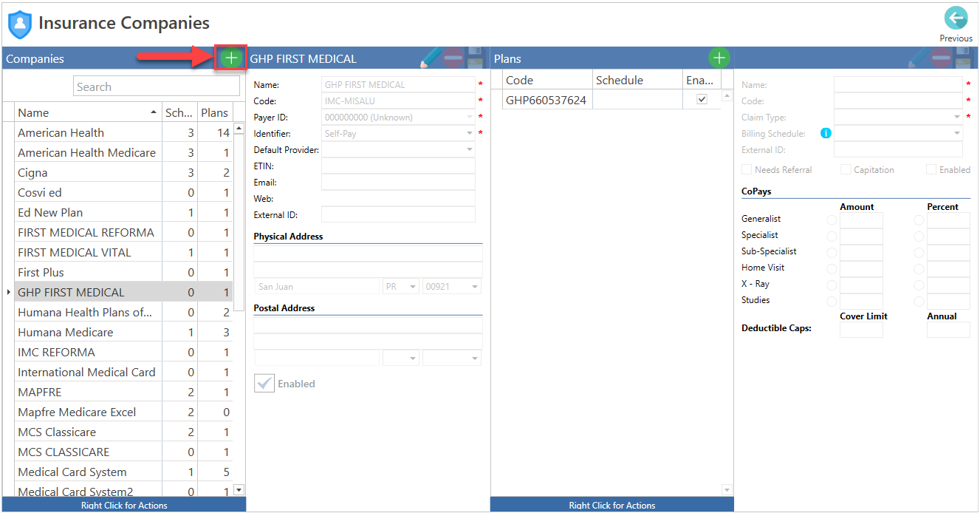Sort companies by the Plans column header
Image resolution: width=980 pixels, height=513 pixels.
click(215, 112)
